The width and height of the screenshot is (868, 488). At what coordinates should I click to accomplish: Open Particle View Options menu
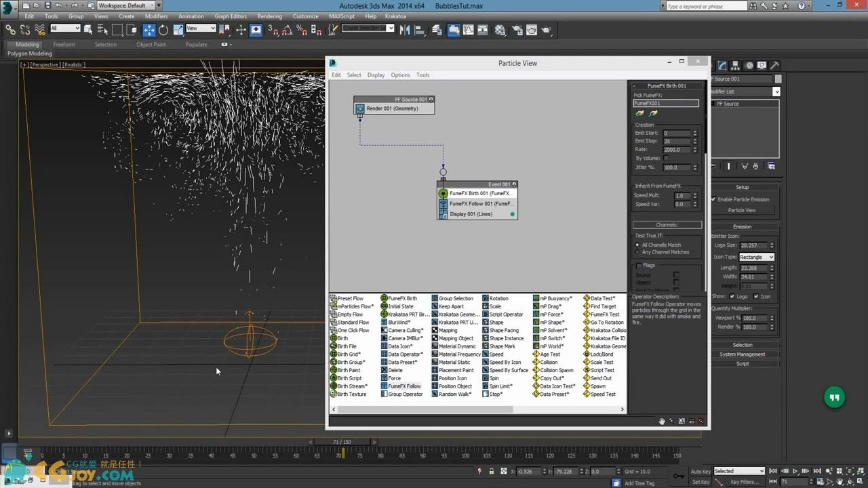click(x=400, y=75)
